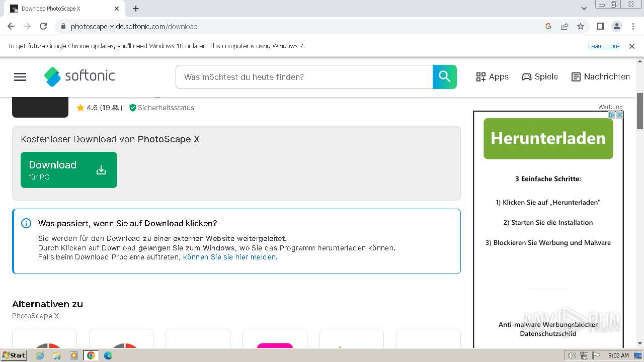Click the Herunterladen ad button
The height and width of the screenshot is (362, 644).
tap(548, 138)
